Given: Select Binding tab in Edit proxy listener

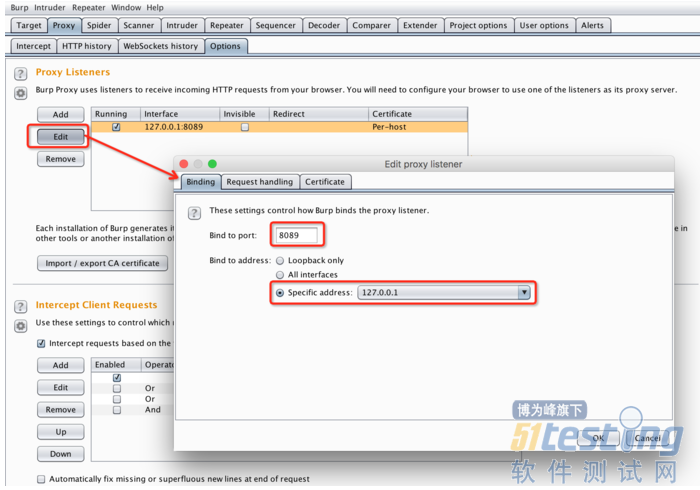Looking at the screenshot, I should tap(201, 182).
